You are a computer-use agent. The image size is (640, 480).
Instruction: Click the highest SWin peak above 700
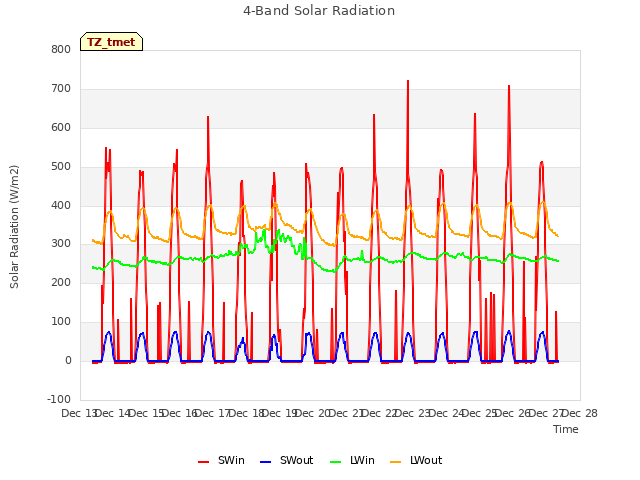pos(408,82)
